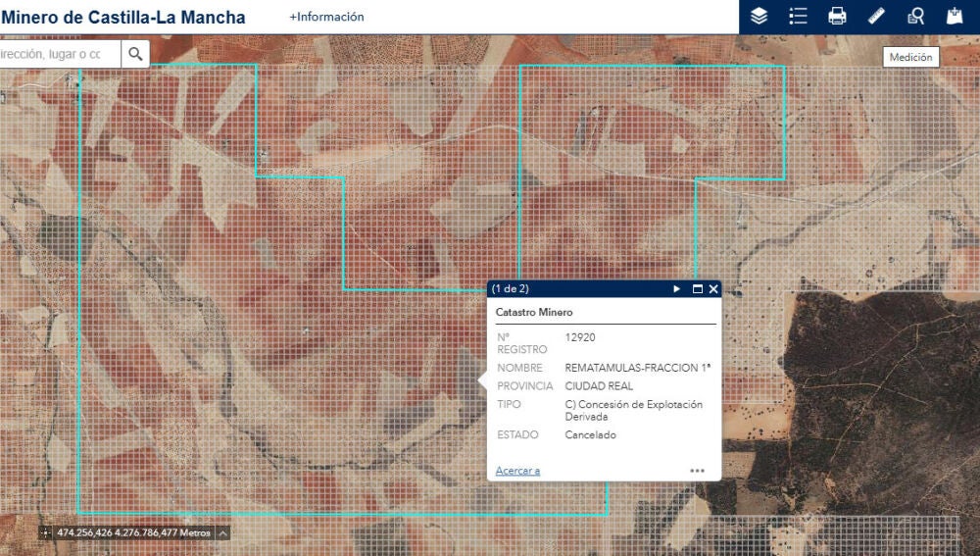Viewport: 980px width, 556px height.
Task: Open the layers list tool
Action: pyautogui.click(x=759, y=17)
